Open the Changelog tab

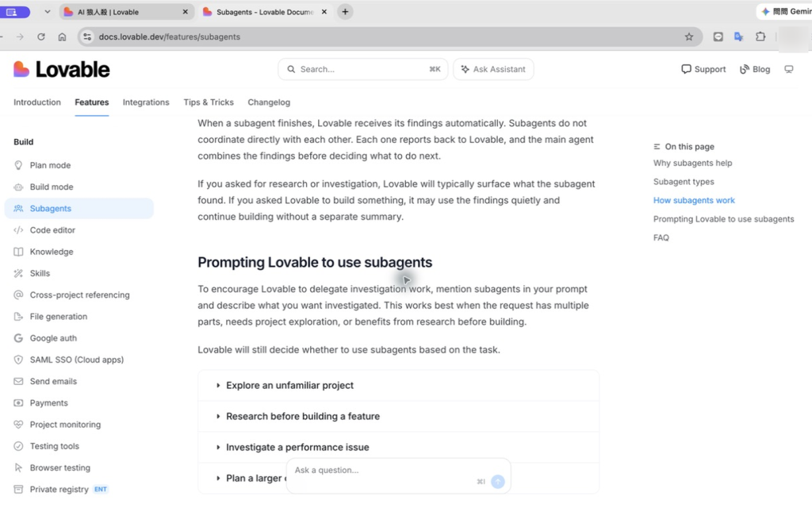pyautogui.click(x=269, y=102)
